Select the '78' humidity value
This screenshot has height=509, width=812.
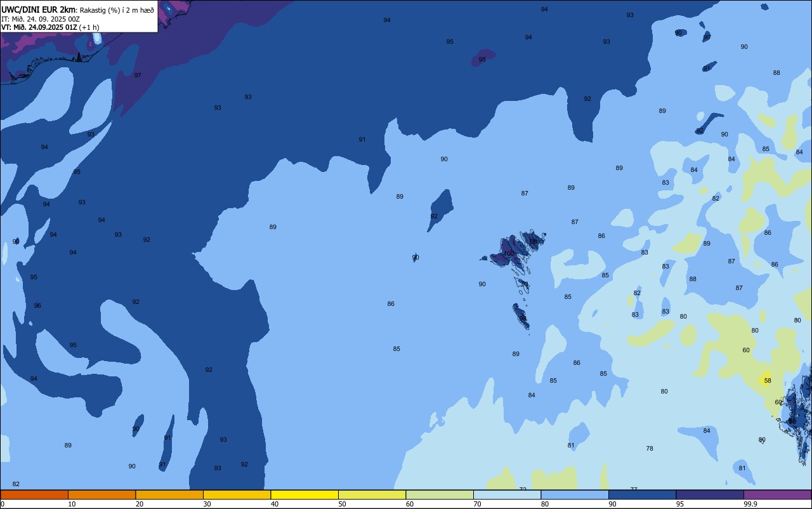click(650, 449)
